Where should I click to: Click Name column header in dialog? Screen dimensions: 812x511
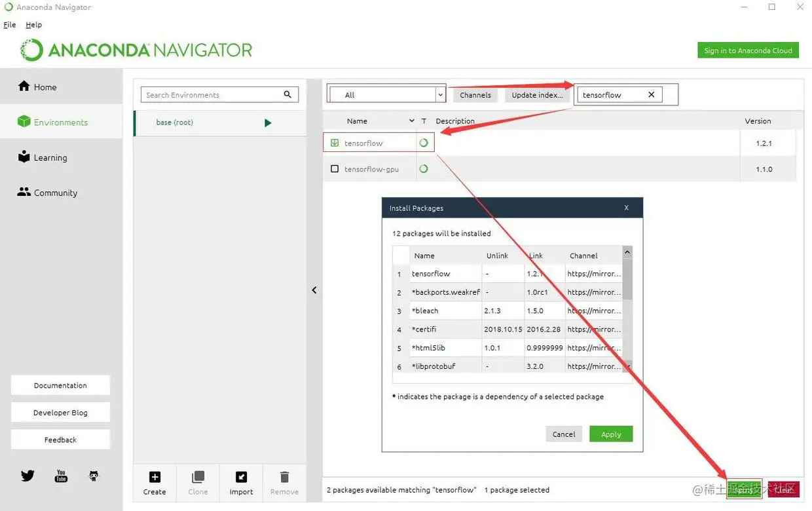pyautogui.click(x=424, y=255)
